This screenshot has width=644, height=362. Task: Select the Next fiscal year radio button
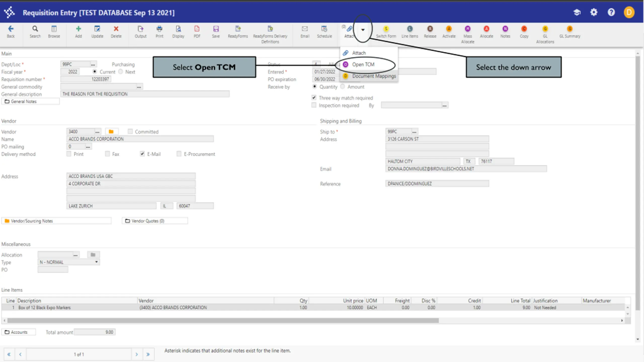(121, 72)
